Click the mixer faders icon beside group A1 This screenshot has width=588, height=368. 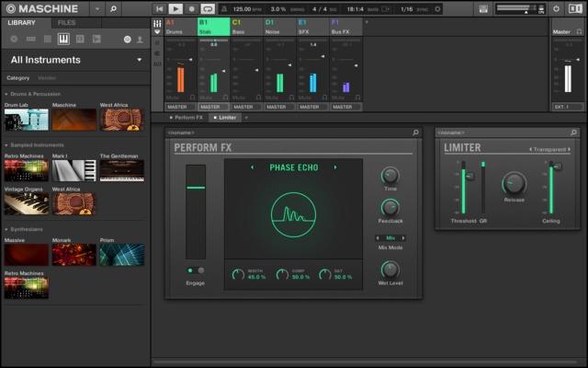point(157,24)
